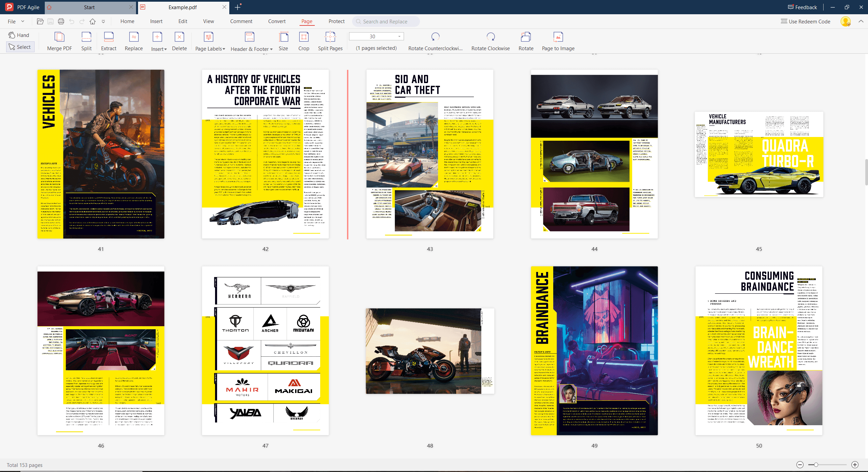Collapse the ribbon with the chevron
Image resolution: width=868 pixels, height=472 pixels.
click(x=861, y=21)
